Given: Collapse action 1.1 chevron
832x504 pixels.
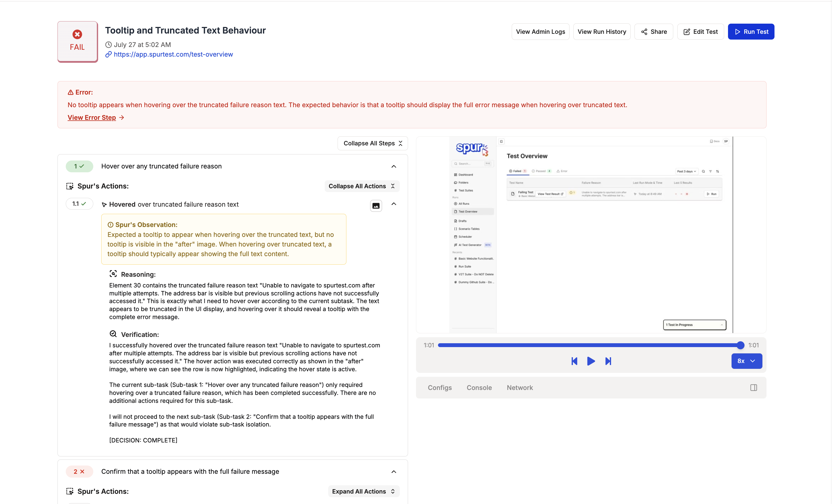Looking at the screenshot, I should (394, 204).
